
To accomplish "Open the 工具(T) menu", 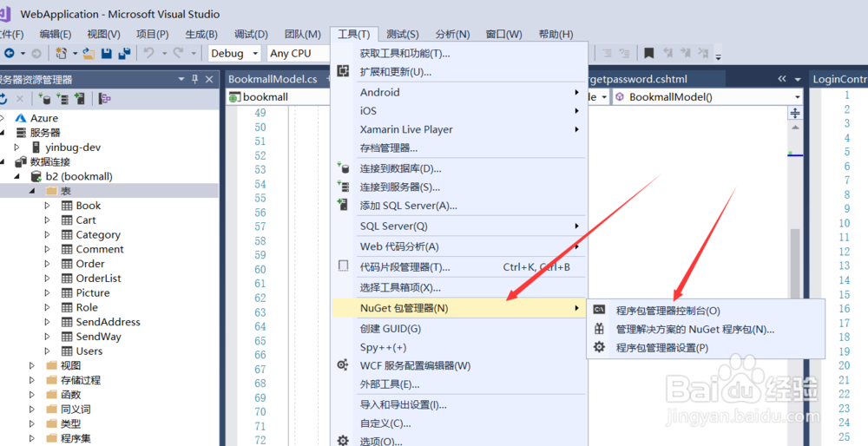I will coord(354,34).
